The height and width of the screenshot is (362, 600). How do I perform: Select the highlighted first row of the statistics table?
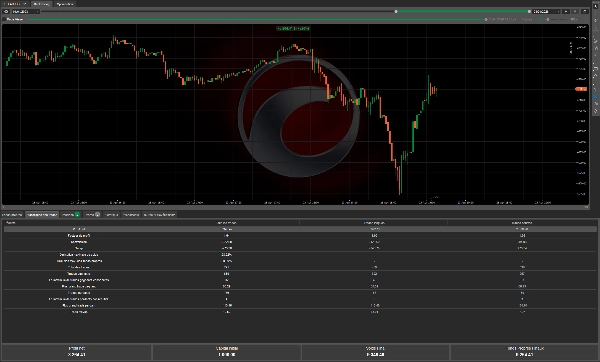(300, 229)
